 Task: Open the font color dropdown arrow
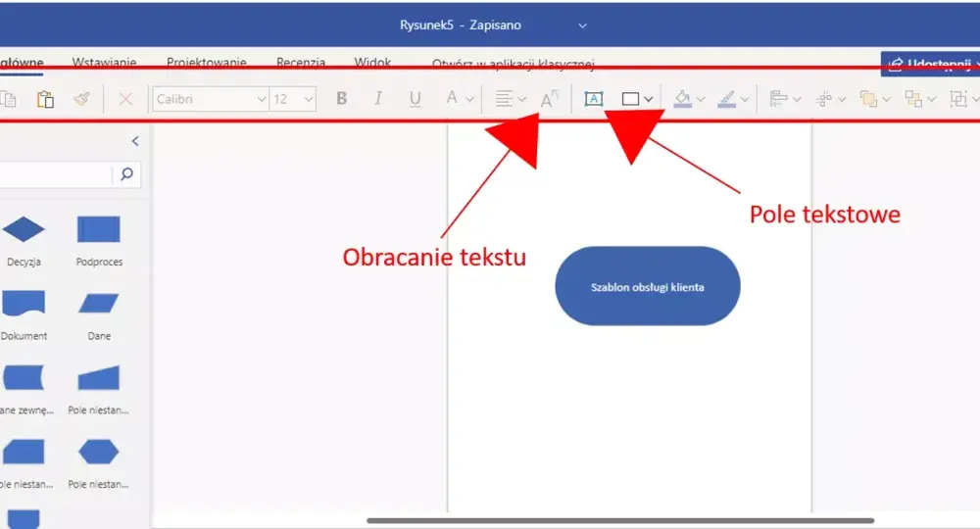470,99
